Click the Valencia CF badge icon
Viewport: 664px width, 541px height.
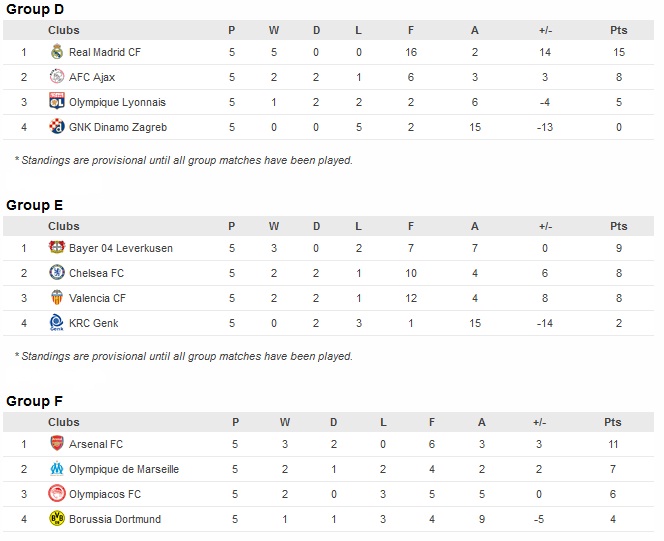tap(57, 298)
